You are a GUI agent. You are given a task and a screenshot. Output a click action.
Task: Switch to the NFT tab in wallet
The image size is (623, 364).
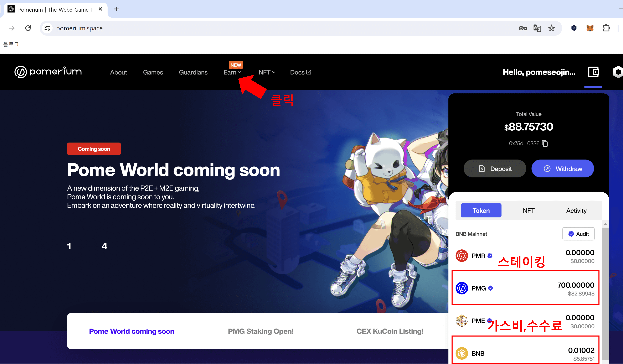(x=529, y=210)
